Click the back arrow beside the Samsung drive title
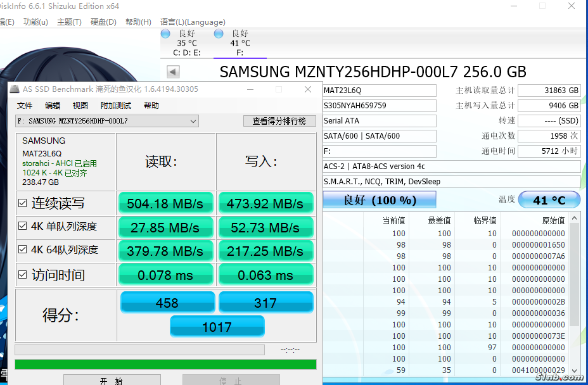Viewport: 588px width, 385px height. (173, 72)
